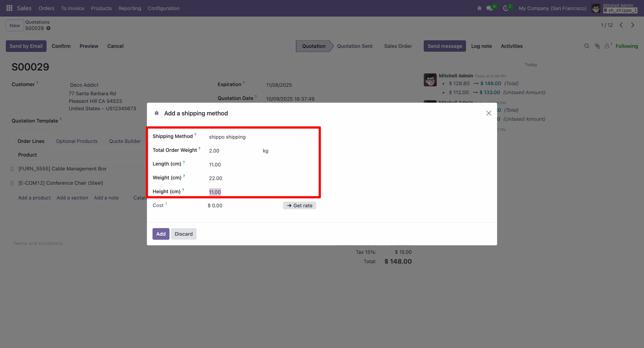Image resolution: width=644 pixels, height=348 pixels.
Task: Click the Mitchell Admin message author name
Action: tap(456, 76)
